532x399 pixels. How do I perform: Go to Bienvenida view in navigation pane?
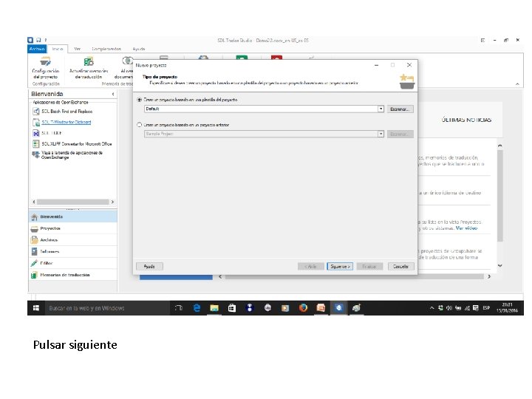pyautogui.click(x=73, y=216)
